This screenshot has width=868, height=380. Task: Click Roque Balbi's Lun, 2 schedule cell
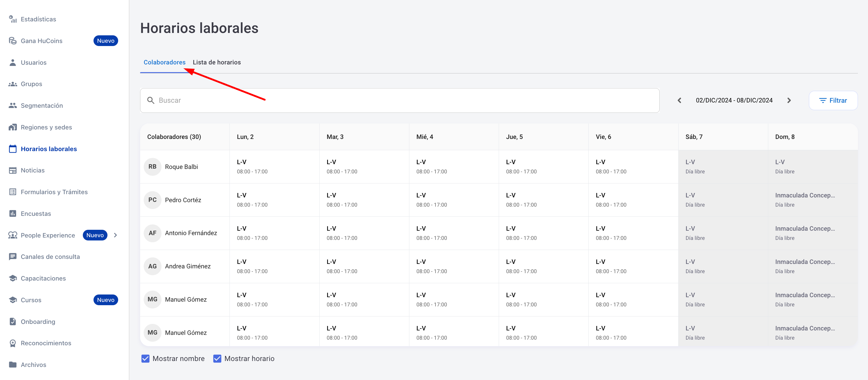point(274,167)
